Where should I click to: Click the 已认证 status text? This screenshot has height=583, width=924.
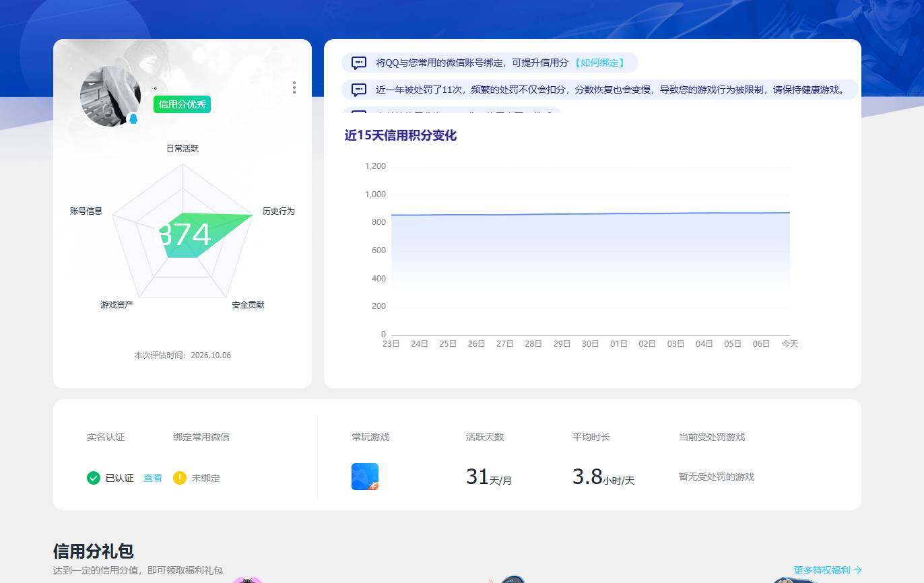pyautogui.click(x=120, y=478)
